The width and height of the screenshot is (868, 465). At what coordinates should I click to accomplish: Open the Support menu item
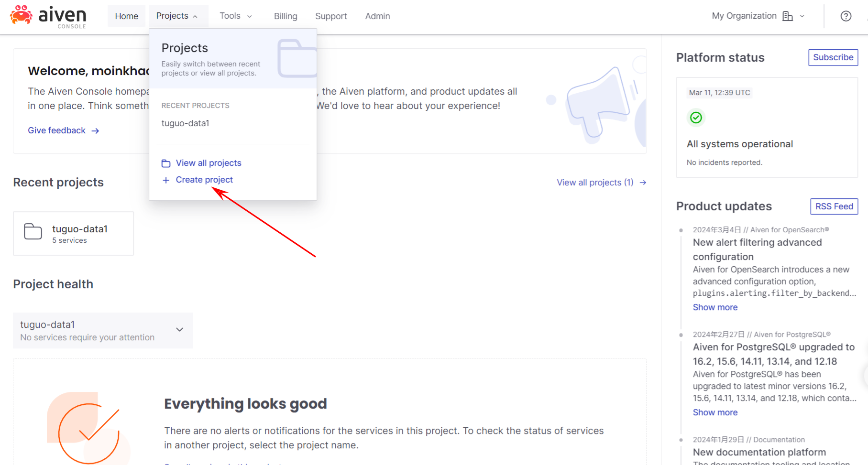click(x=331, y=16)
